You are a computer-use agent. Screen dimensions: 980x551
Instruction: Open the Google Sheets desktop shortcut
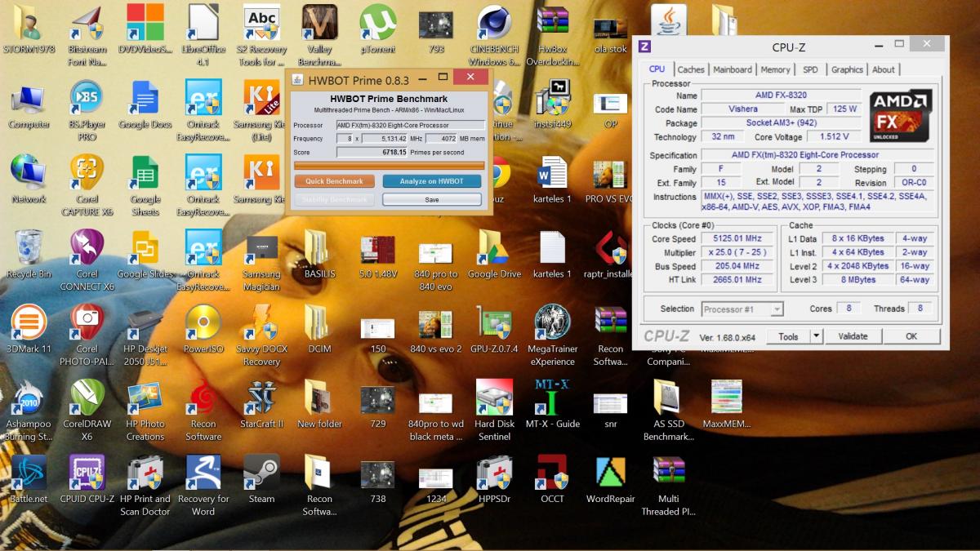click(x=145, y=173)
